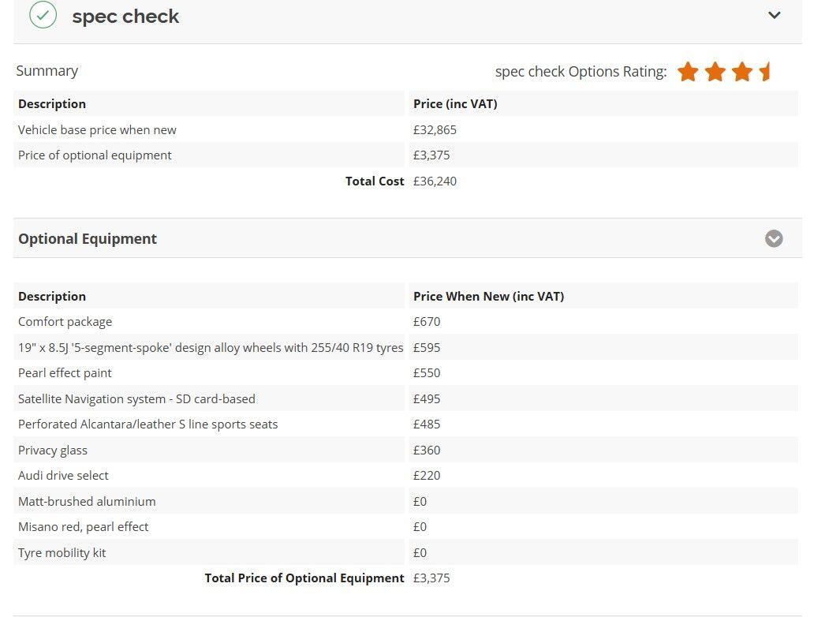Click the second orange rating star

tap(715, 71)
